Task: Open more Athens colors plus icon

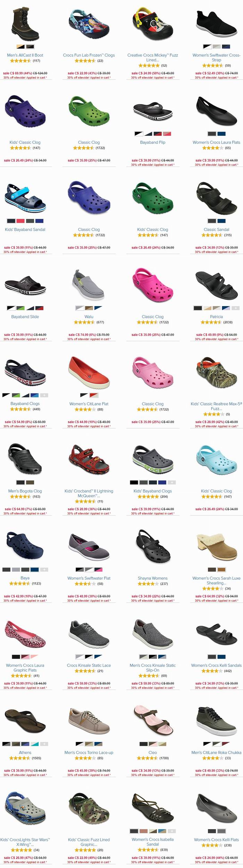Action: click(x=44, y=744)
